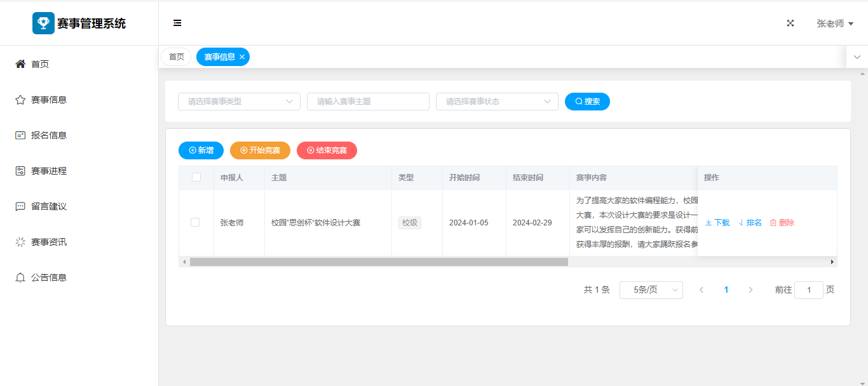Click the fullscreen toggle icon
The width and height of the screenshot is (868, 386).
(x=790, y=23)
